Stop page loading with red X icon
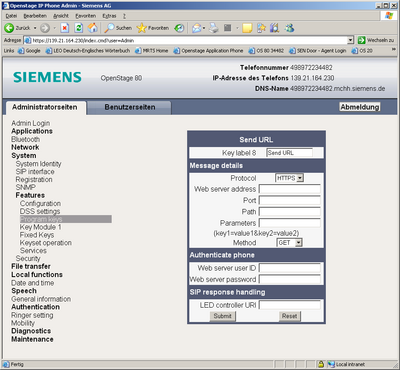 coord(65,28)
